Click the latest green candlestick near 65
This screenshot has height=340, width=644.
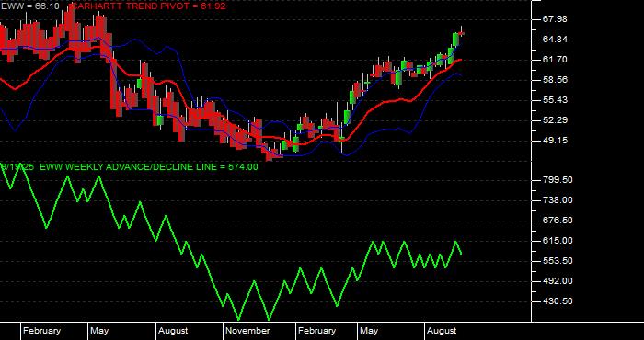(x=456, y=40)
